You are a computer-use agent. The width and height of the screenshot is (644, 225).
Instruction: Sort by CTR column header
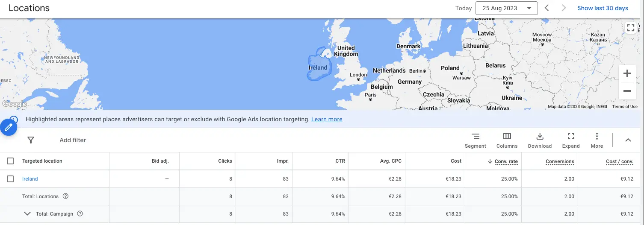coord(340,161)
